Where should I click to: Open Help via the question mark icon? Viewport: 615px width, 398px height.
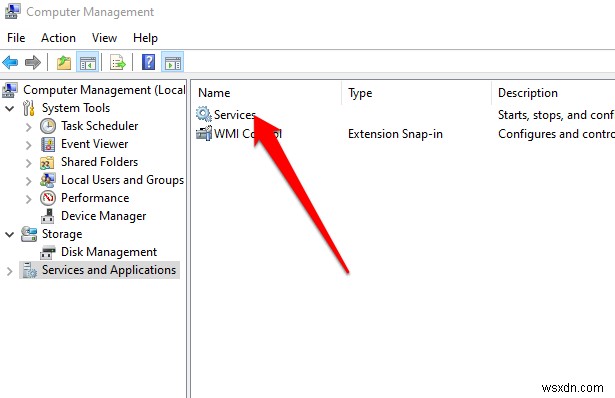(148, 62)
